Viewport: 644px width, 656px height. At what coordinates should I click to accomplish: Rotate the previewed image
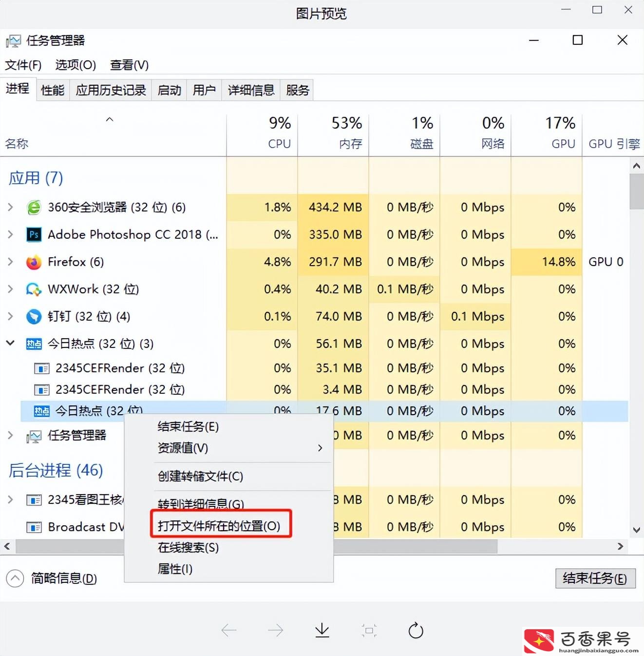click(416, 631)
